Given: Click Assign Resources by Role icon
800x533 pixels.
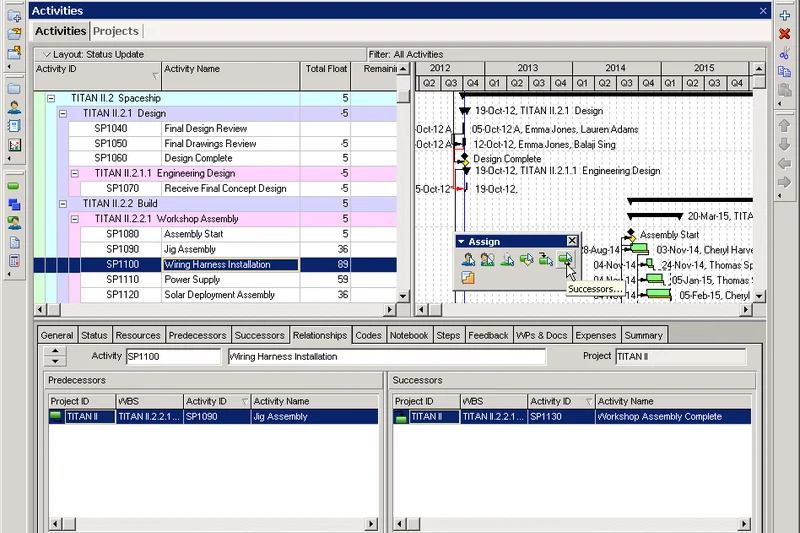Looking at the screenshot, I should point(487,259).
